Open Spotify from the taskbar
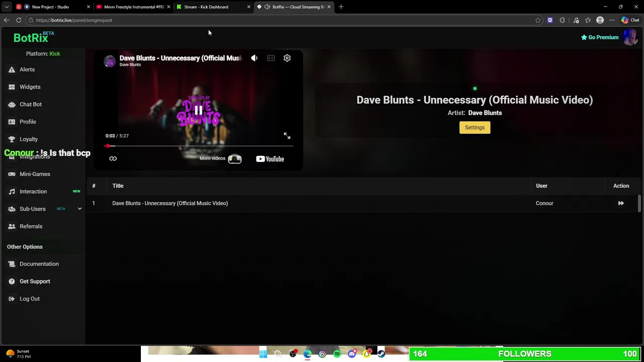The image size is (644, 362). point(337,354)
